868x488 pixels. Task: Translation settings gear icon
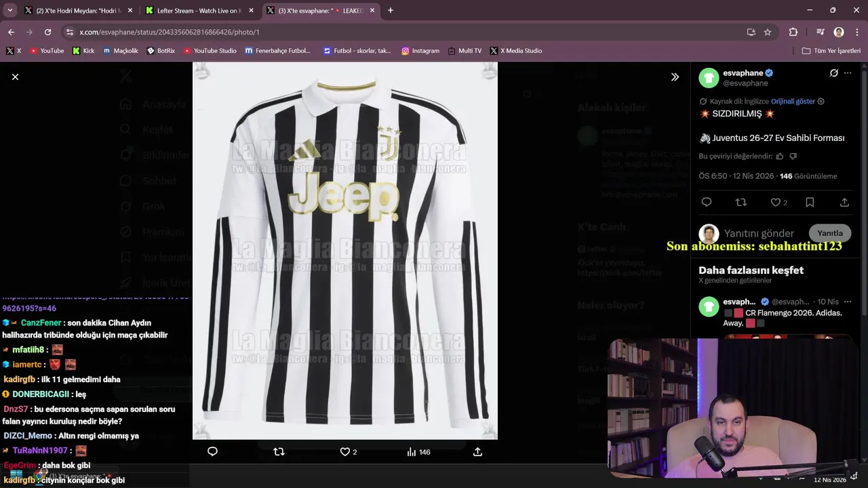coord(821,102)
